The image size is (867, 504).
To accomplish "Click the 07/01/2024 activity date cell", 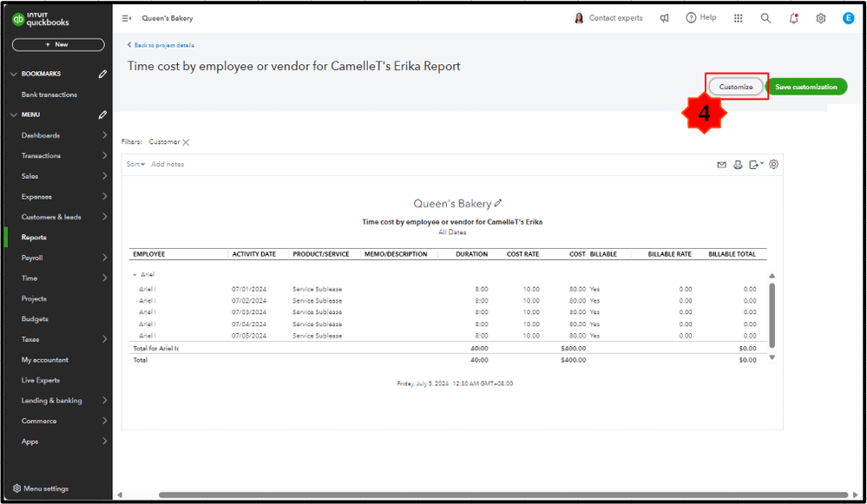I will point(249,289).
